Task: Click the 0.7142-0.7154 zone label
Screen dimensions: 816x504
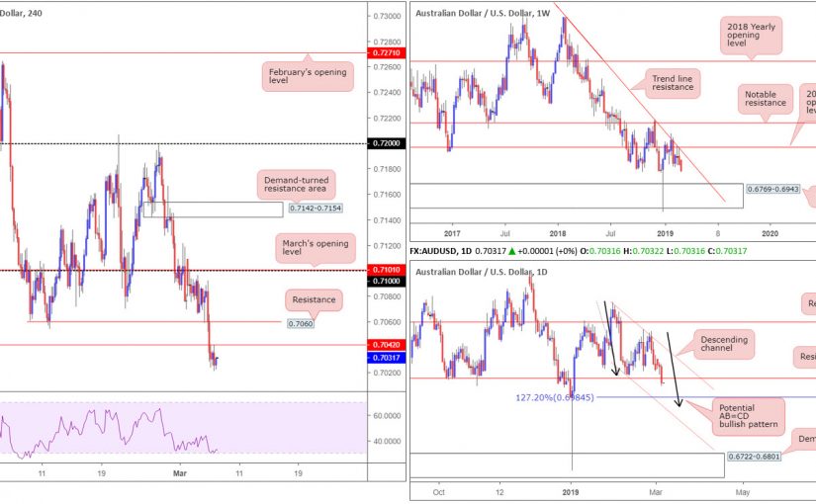Action: tap(312, 209)
